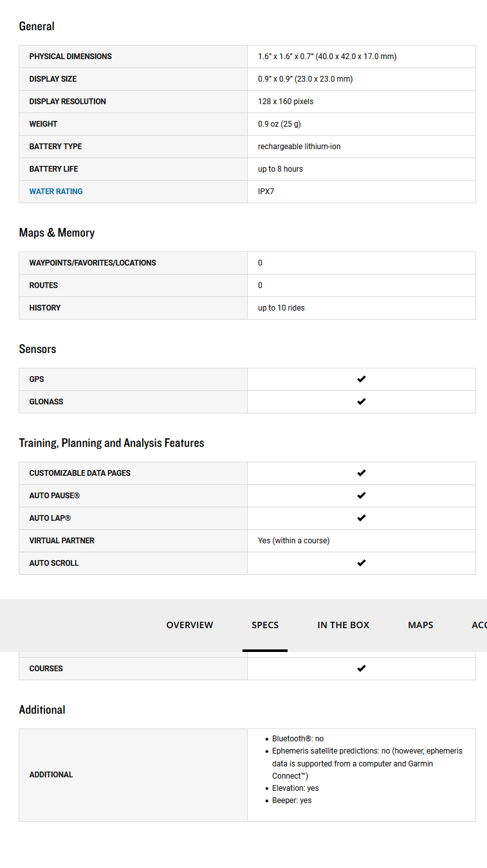487x868 pixels.
Task: Click the Customizable Data Pages checkmark
Action: pos(361,473)
